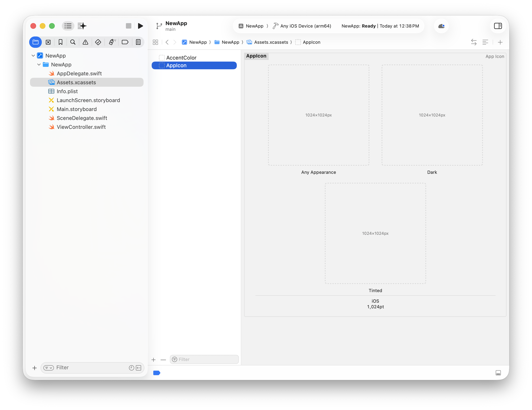This screenshot has width=532, height=410.
Task: Click the Tinted appearance icon well
Action: coord(375,233)
